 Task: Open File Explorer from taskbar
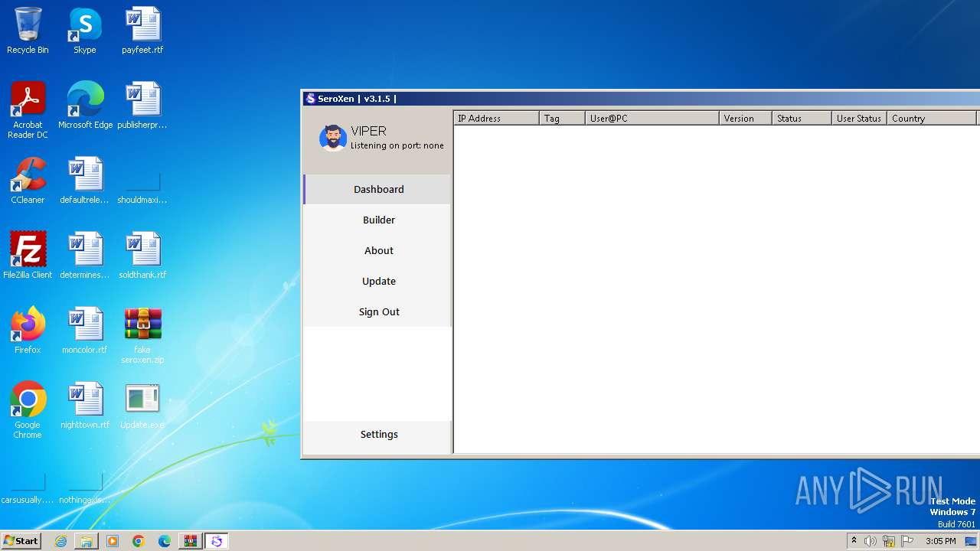tap(87, 541)
